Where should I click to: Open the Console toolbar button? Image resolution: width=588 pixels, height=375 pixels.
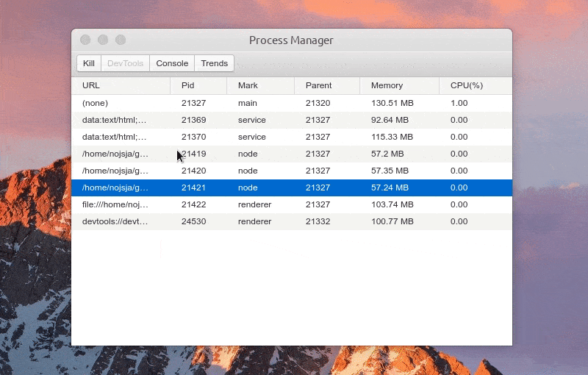pos(172,63)
